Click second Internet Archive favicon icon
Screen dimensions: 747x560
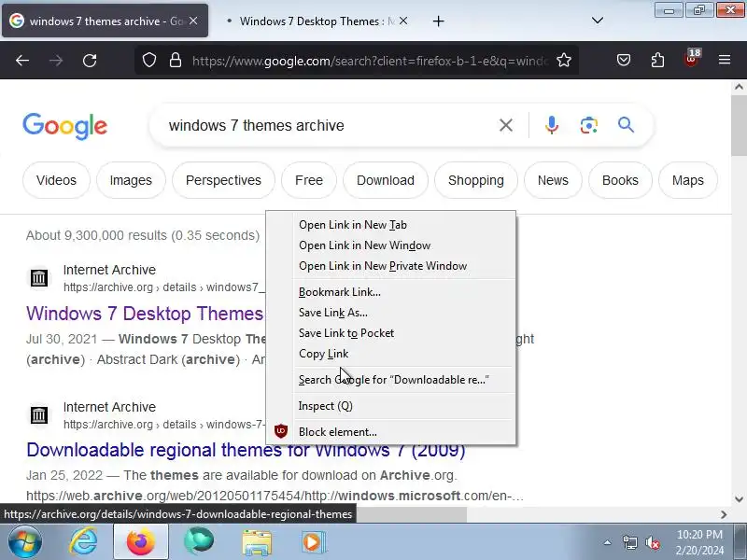pos(39,414)
